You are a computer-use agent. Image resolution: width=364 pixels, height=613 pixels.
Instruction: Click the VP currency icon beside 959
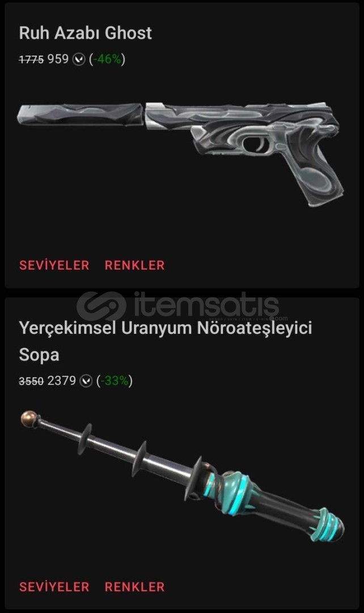tap(79, 60)
